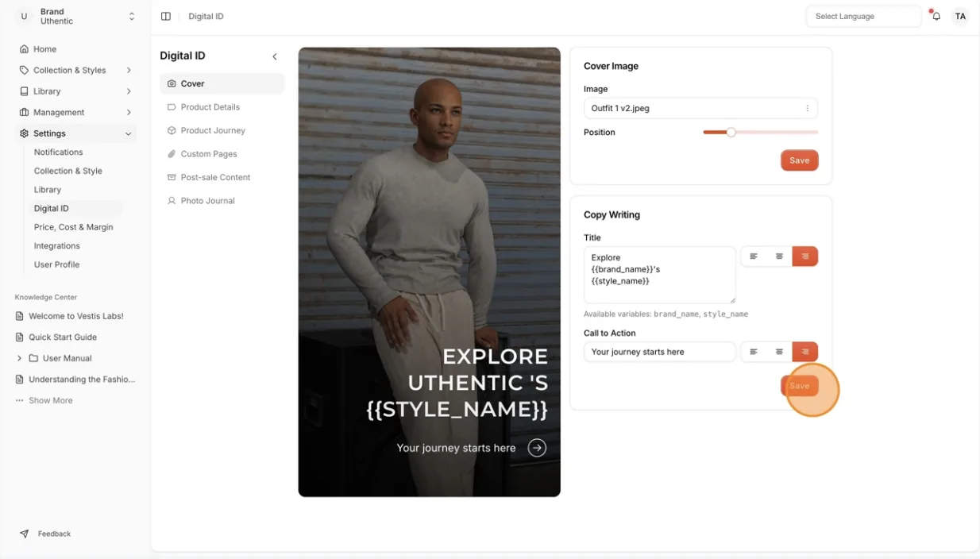Select the Cover tab

[x=222, y=83]
